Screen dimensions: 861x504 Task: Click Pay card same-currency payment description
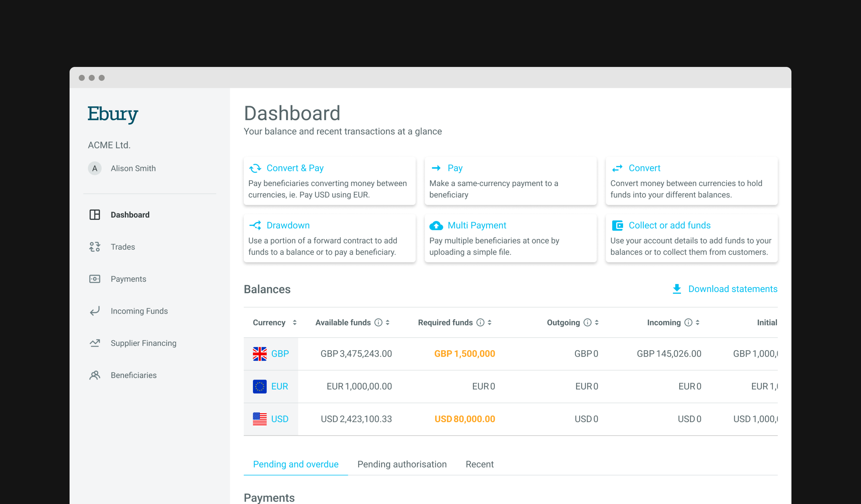pos(494,189)
